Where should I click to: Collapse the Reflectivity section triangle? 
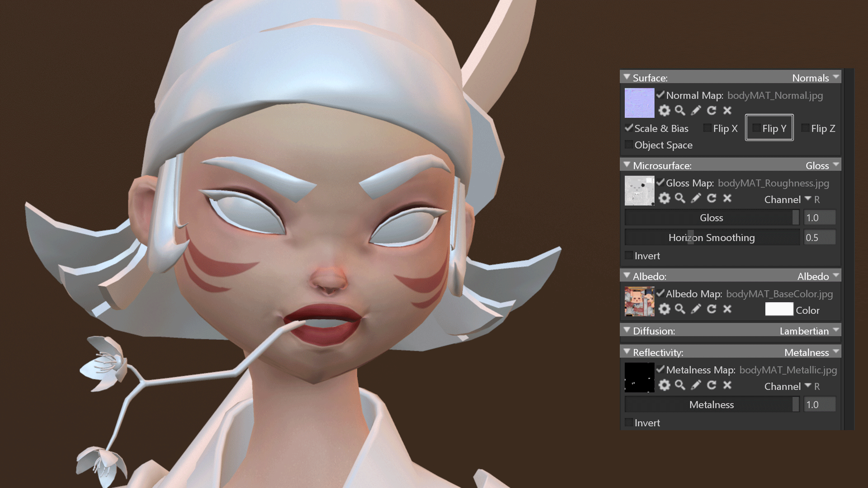(627, 352)
